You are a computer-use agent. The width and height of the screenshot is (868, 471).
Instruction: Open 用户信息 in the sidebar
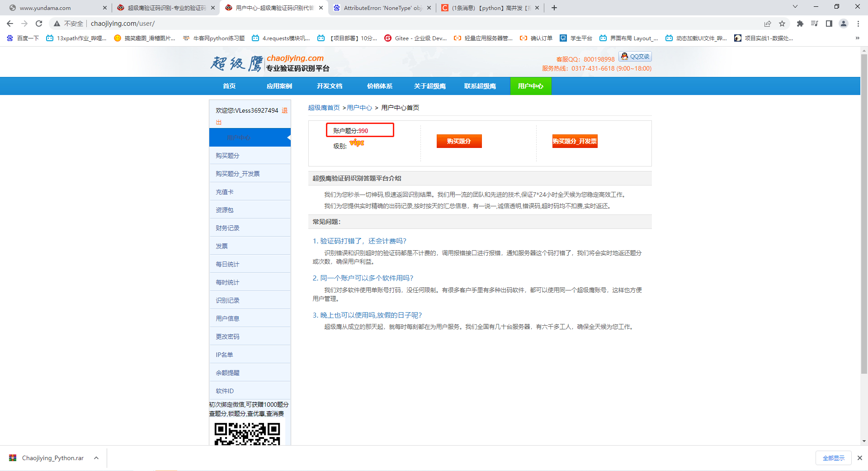[250, 319]
